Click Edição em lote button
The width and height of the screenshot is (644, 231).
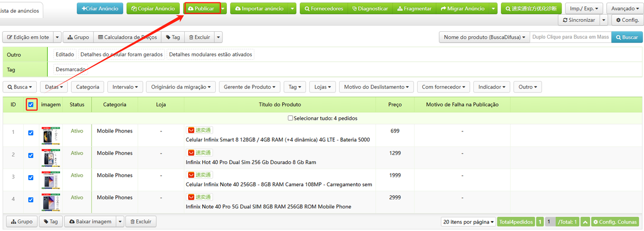(28, 37)
